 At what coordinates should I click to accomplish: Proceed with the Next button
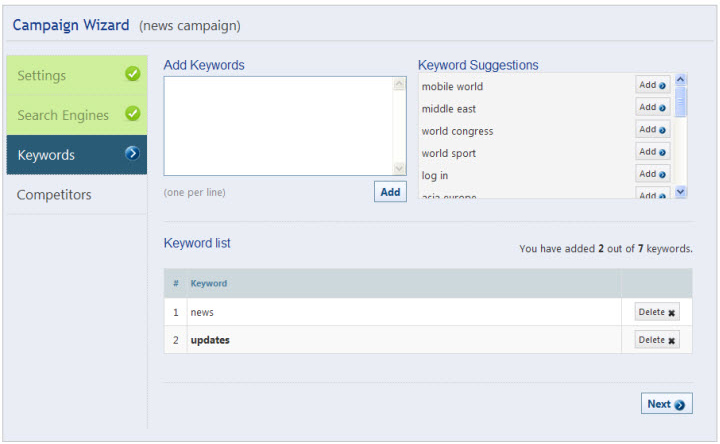pyautogui.click(x=666, y=404)
